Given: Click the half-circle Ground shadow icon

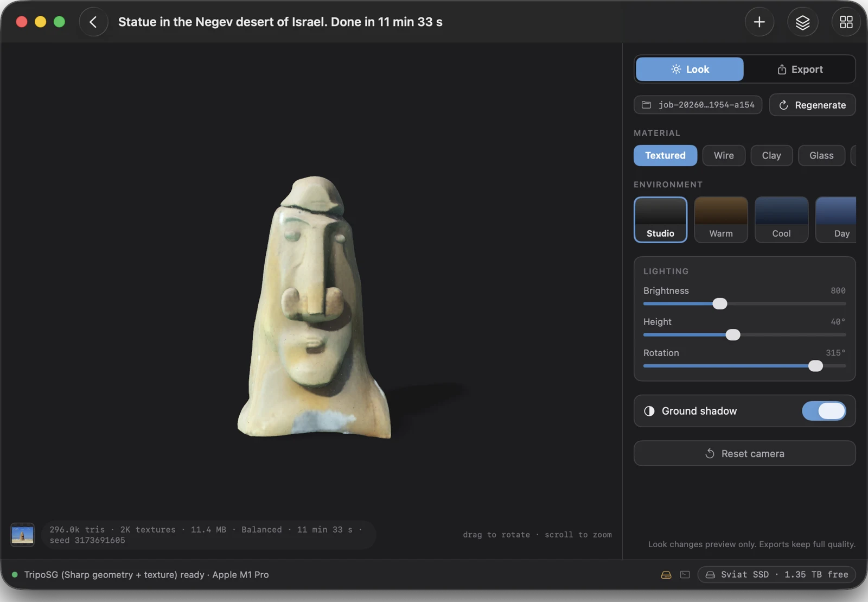Looking at the screenshot, I should click(649, 411).
